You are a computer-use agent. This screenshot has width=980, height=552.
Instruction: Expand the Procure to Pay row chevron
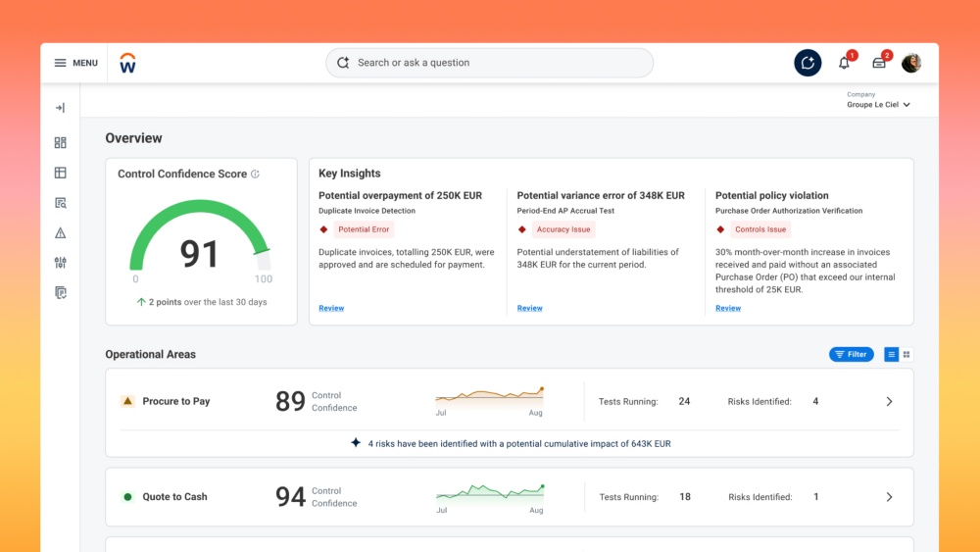889,401
